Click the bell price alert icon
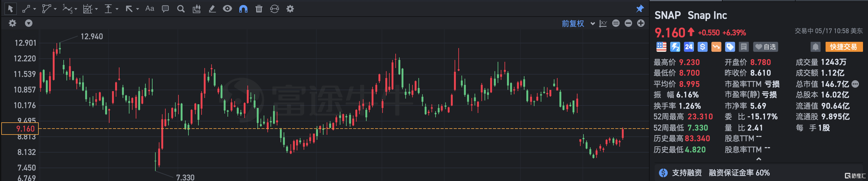Image resolution: width=868 pixels, height=181 pixels. click(816, 47)
